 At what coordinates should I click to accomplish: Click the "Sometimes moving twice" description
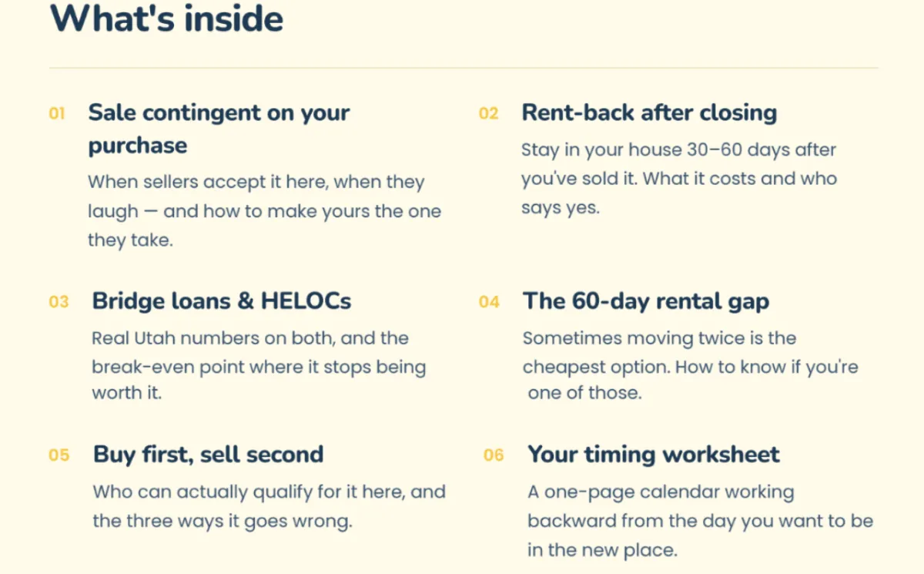tap(691, 365)
